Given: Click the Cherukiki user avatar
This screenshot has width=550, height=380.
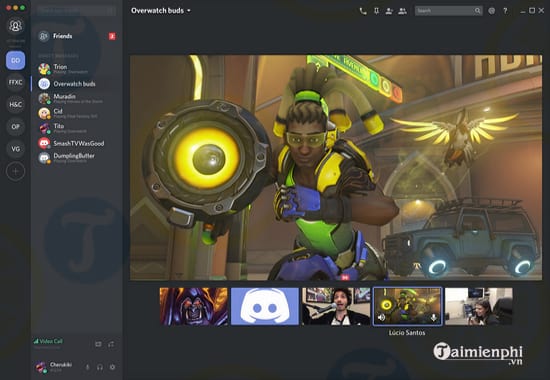Looking at the screenshot, I should [x=41, y=367].
